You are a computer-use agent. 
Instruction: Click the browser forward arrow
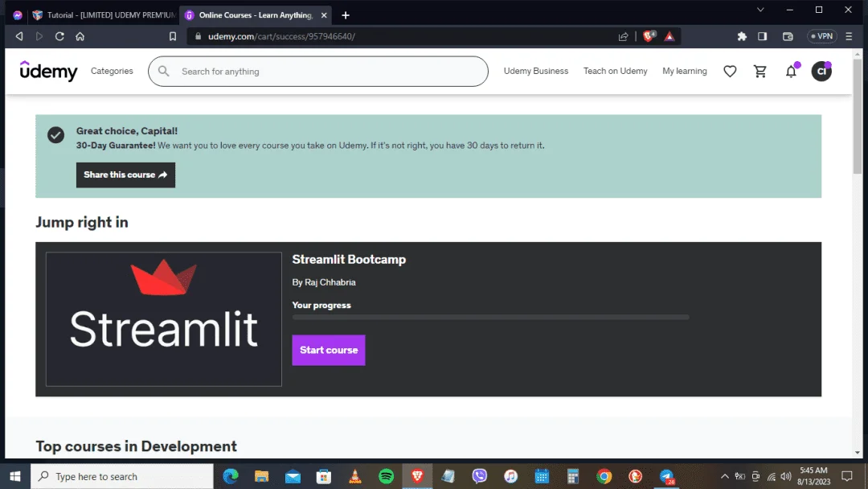tap(39, 36)
